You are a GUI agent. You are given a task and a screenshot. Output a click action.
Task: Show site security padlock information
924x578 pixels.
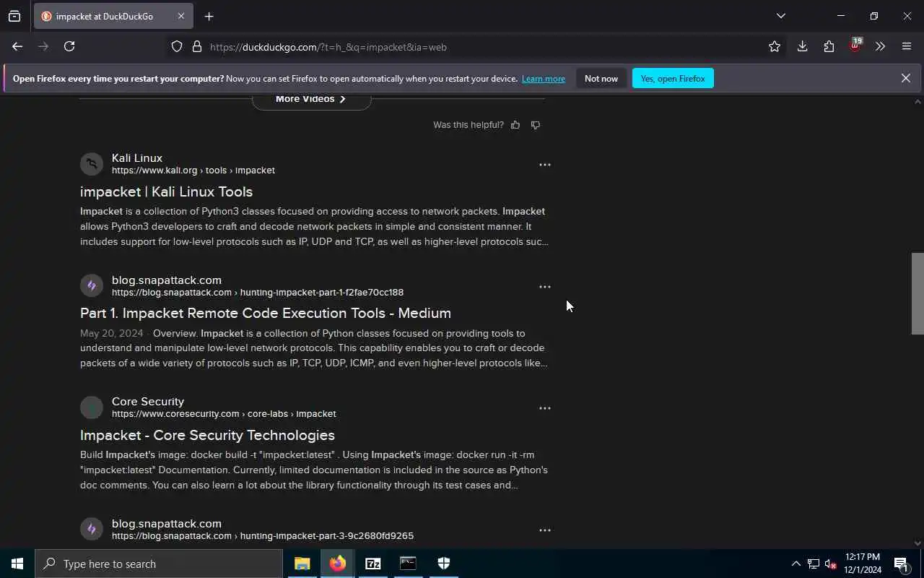(x=196, y=47)
